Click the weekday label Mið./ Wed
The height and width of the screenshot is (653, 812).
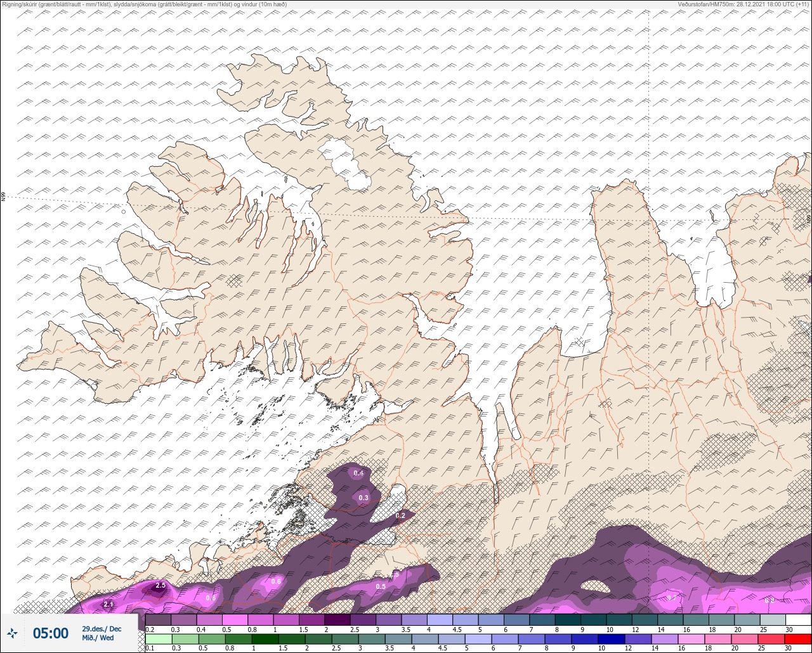tap(98, 638)
